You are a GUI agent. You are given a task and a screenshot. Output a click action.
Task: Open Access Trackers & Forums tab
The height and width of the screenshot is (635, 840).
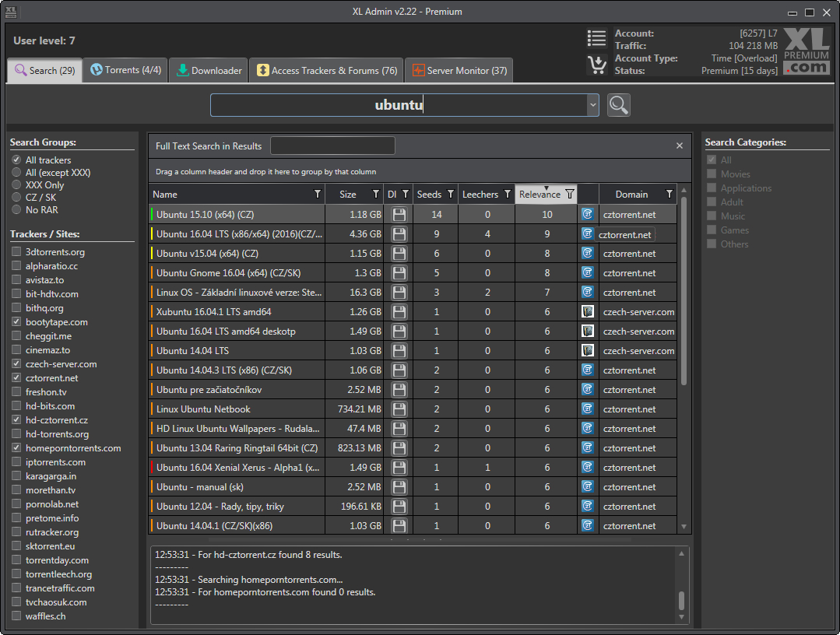tap(327, 70)
